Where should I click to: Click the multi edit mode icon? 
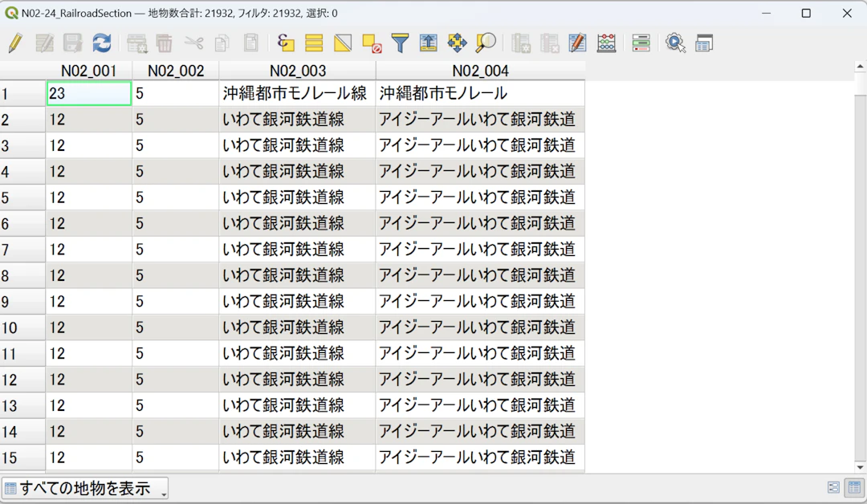44,43
